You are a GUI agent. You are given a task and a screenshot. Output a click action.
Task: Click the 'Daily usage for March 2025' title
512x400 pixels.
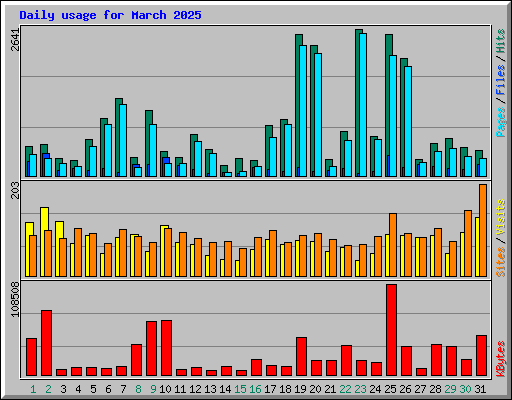[x=110, y=15]
